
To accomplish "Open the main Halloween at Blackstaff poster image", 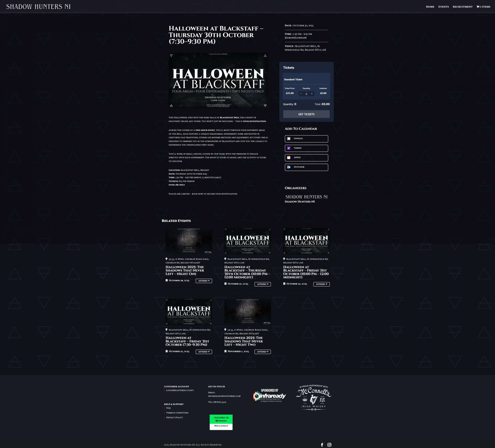I will click(218, 81).
